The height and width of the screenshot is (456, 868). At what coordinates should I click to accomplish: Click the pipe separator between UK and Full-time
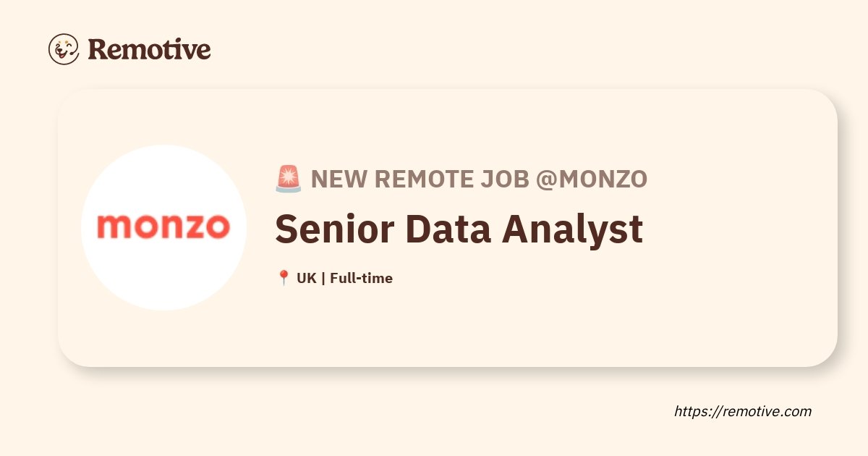point(323,278)
